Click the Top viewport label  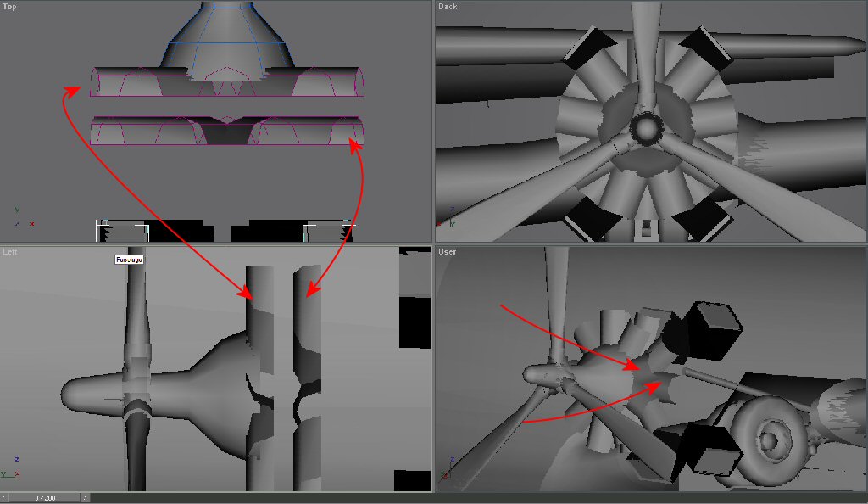[9, 7]
